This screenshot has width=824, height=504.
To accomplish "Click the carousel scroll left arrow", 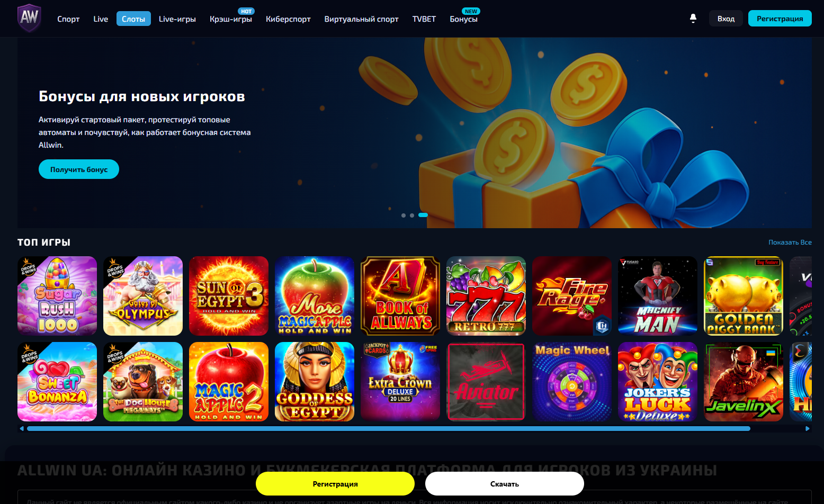I will click(22, 428).
